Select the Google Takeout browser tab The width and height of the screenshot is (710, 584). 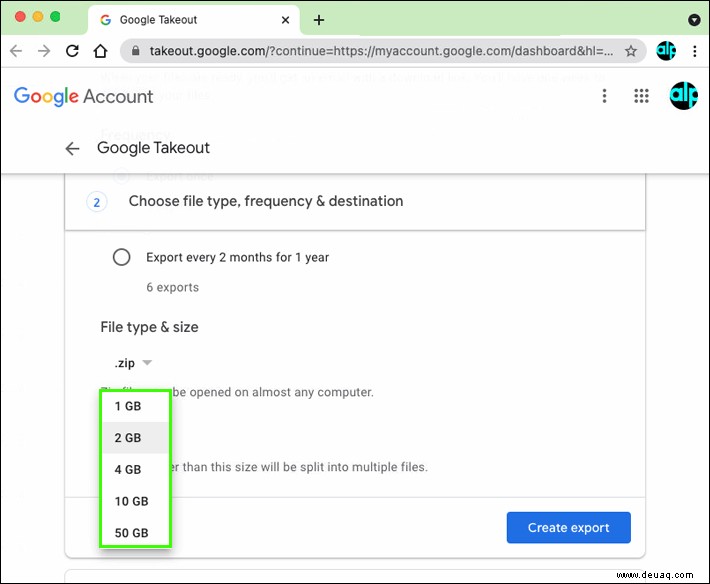pyautogui.click(x=194, y=20)
